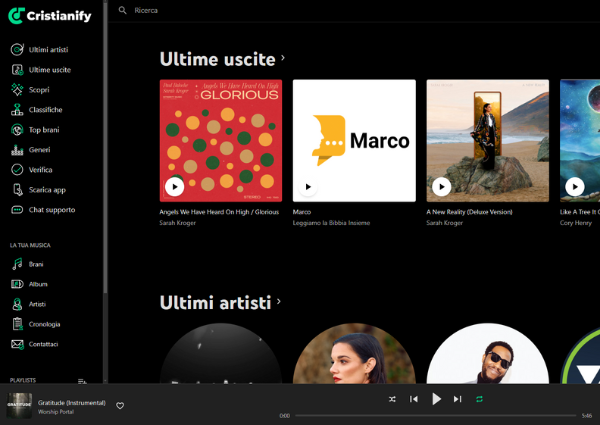The height and width of the screenshot is (425, 600).
Task: Play A New Reality (Deluxe Version)
Action: coord(442,187)
